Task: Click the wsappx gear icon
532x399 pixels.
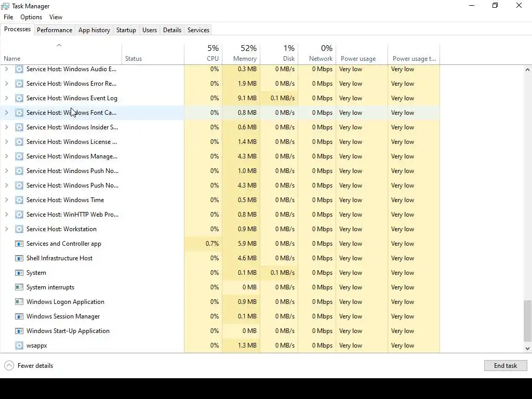Action: click(19, 345)
